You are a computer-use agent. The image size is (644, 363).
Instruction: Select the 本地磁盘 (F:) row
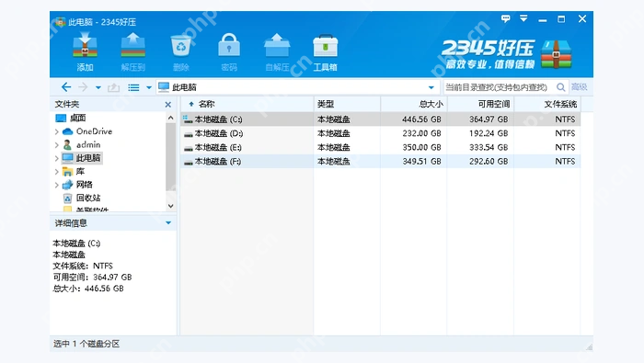[380, 161]
